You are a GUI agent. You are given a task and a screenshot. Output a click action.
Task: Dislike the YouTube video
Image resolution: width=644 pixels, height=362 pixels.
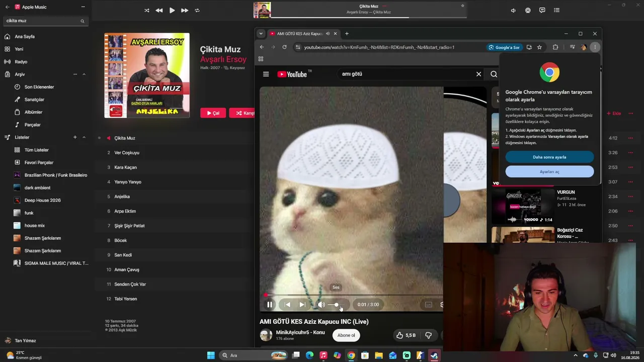coord(428,335)
